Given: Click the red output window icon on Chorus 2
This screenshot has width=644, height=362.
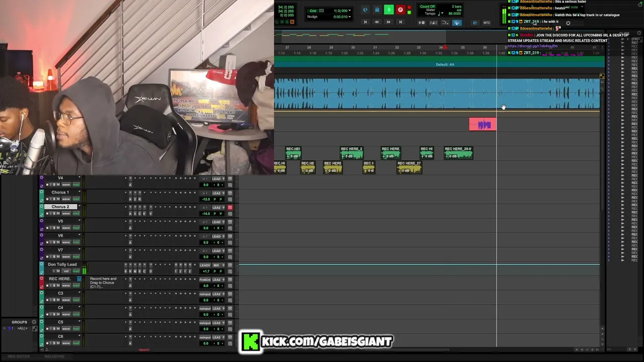Looking at the screenshot, I should coord(230,207).
